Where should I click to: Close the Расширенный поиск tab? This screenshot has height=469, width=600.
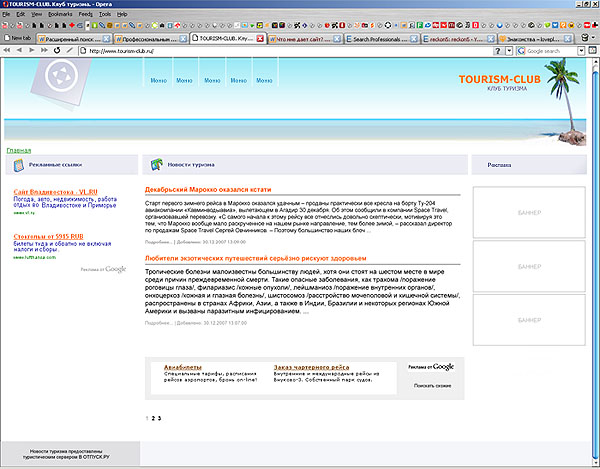coord(106,39)
